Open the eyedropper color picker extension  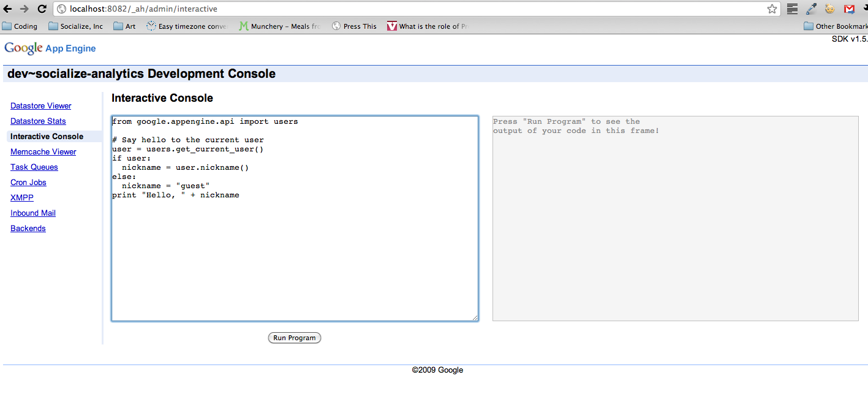[811, 9]
